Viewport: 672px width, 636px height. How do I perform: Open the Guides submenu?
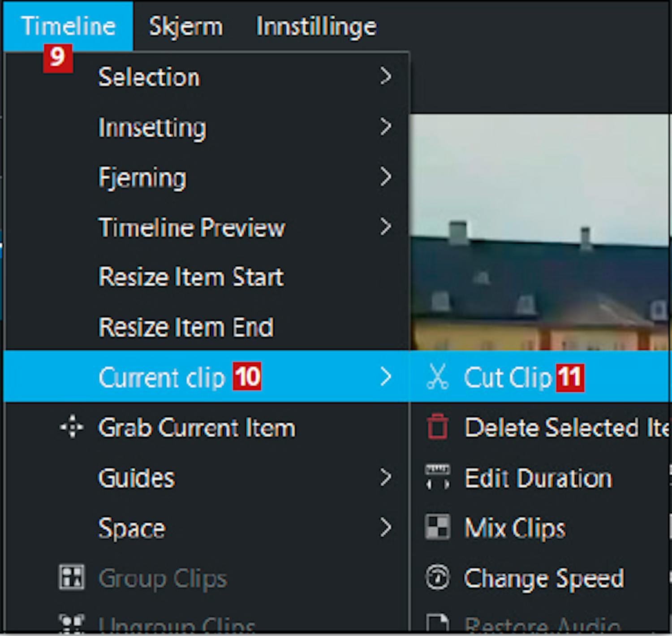point(137,478)
